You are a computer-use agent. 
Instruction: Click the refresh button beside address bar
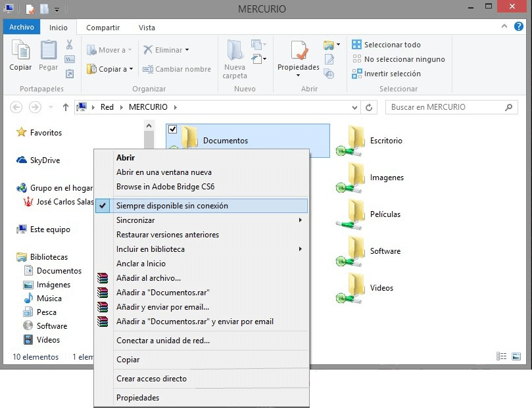point(370,107)
